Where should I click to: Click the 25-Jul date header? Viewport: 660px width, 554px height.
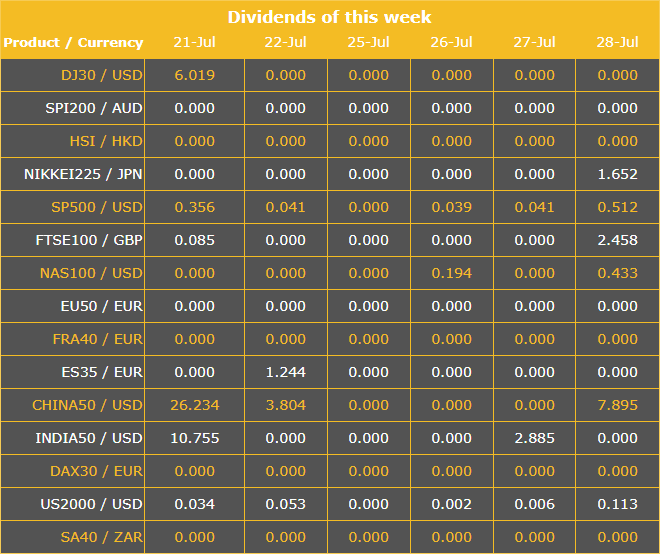click(368, 43)
